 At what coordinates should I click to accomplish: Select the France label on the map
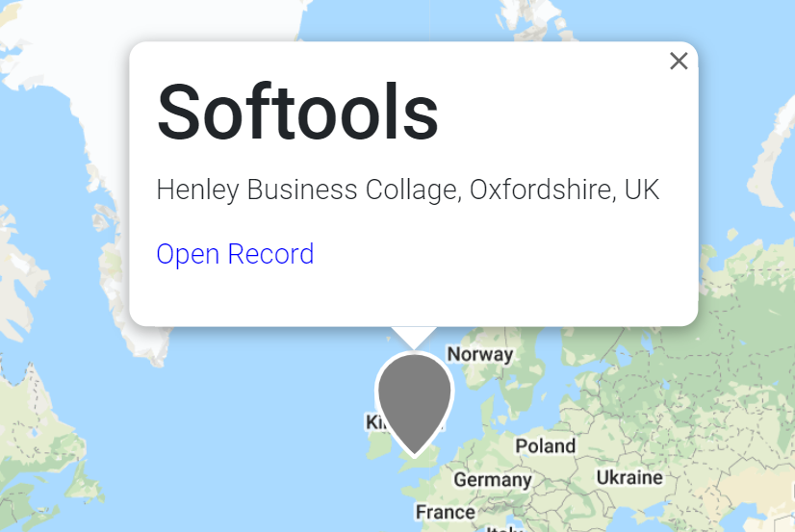446,512
